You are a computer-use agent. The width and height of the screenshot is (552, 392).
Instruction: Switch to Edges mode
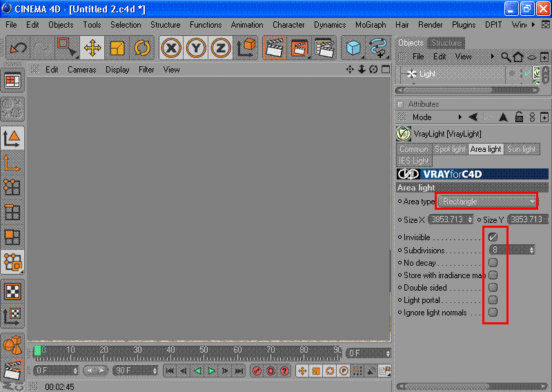(x=12, y=212)
